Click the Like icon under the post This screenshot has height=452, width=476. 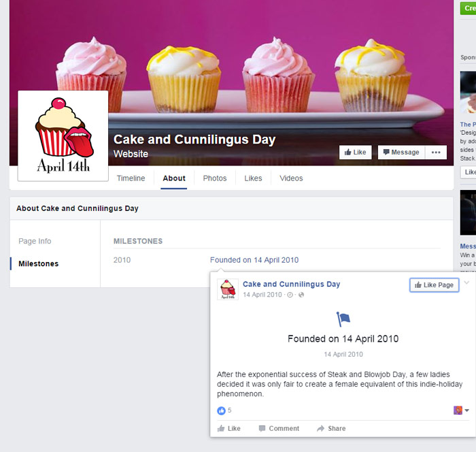click(x=221, y=428)
